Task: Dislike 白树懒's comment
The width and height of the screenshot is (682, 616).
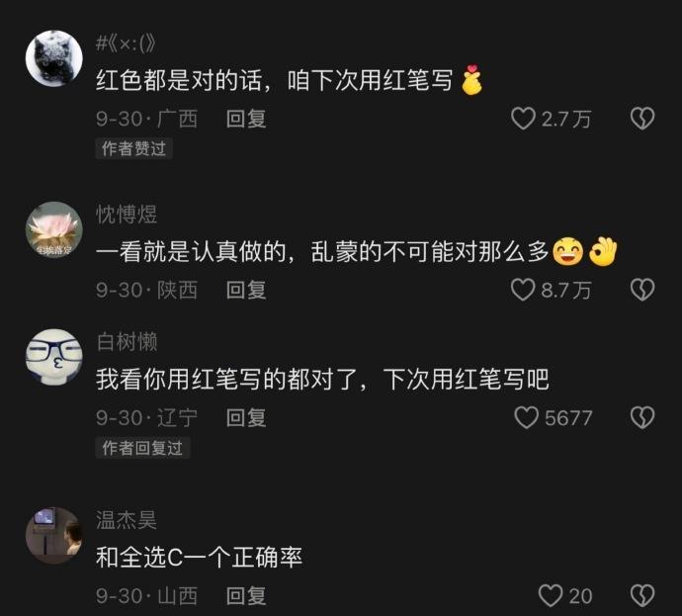Action: (x=642, y=417)
